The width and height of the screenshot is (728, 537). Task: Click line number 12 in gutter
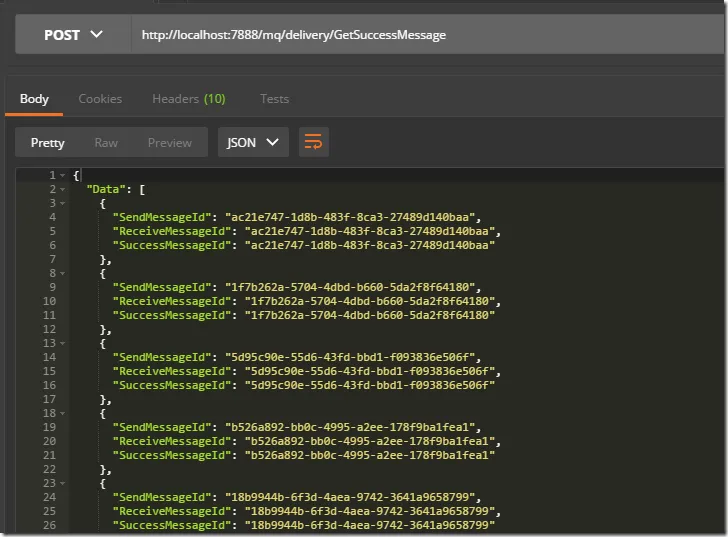click(49, 330)
